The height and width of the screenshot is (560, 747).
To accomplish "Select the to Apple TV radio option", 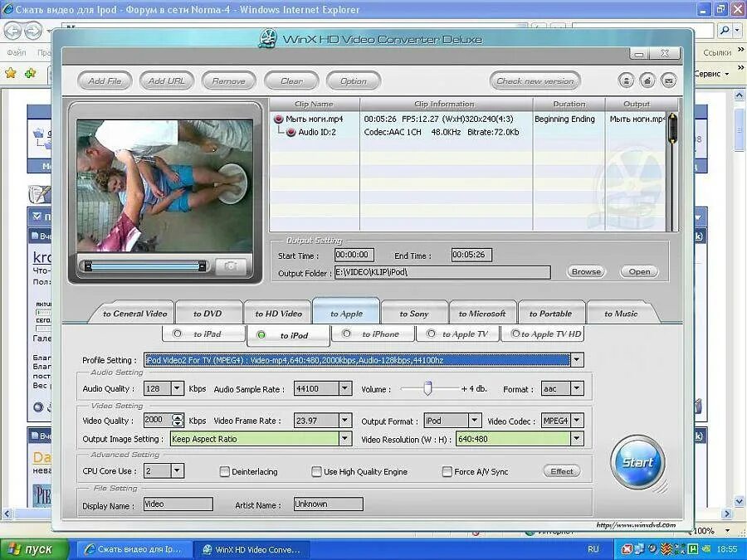I will click(431, 334).
